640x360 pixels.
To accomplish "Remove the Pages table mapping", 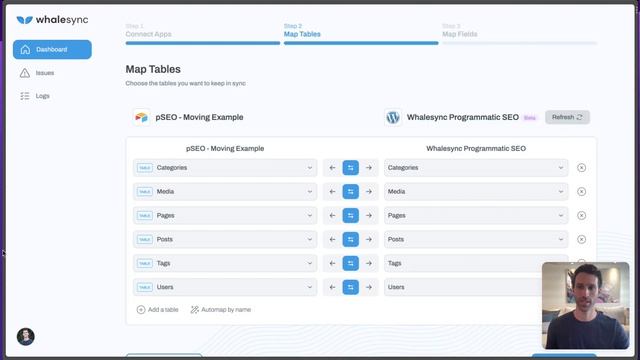I will click(x=581, y=216).
